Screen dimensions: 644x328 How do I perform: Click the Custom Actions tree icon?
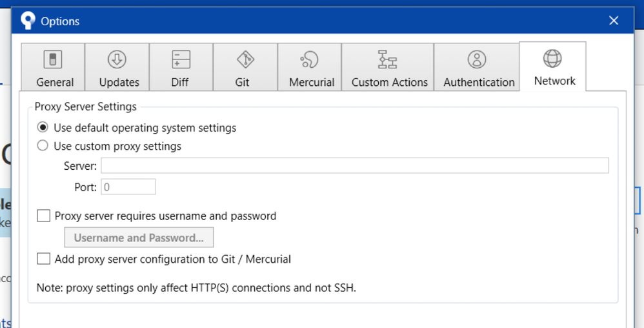[x=387, y=60]
